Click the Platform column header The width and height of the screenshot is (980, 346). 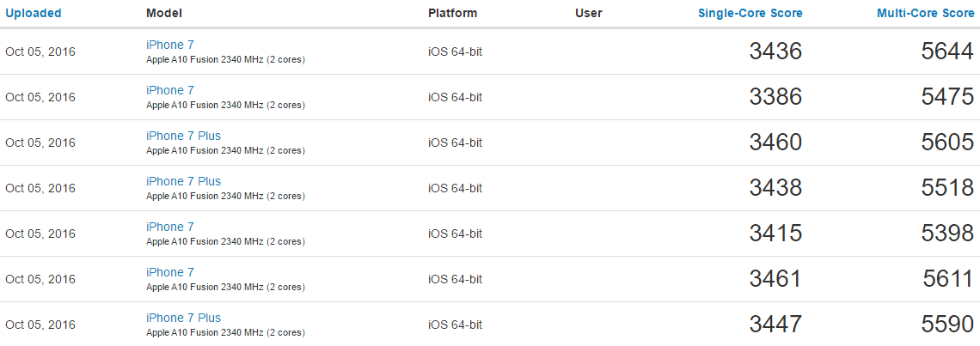pos(452,14)
